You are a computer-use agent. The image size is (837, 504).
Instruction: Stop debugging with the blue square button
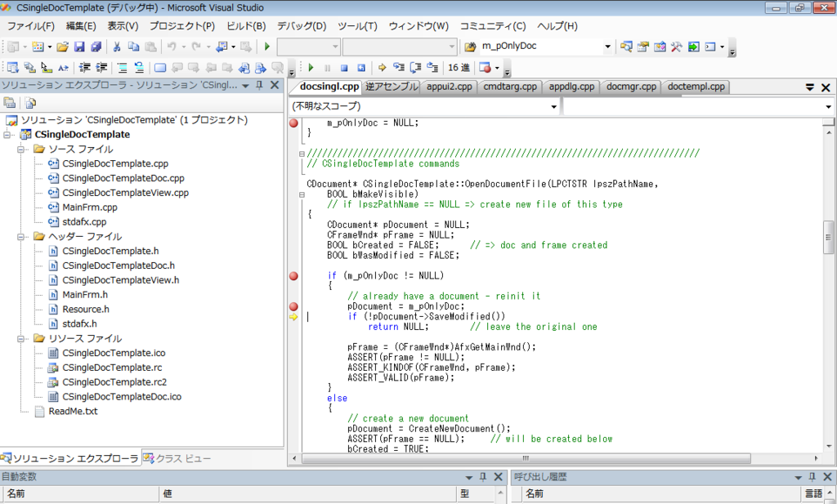[x=344, y=68]
